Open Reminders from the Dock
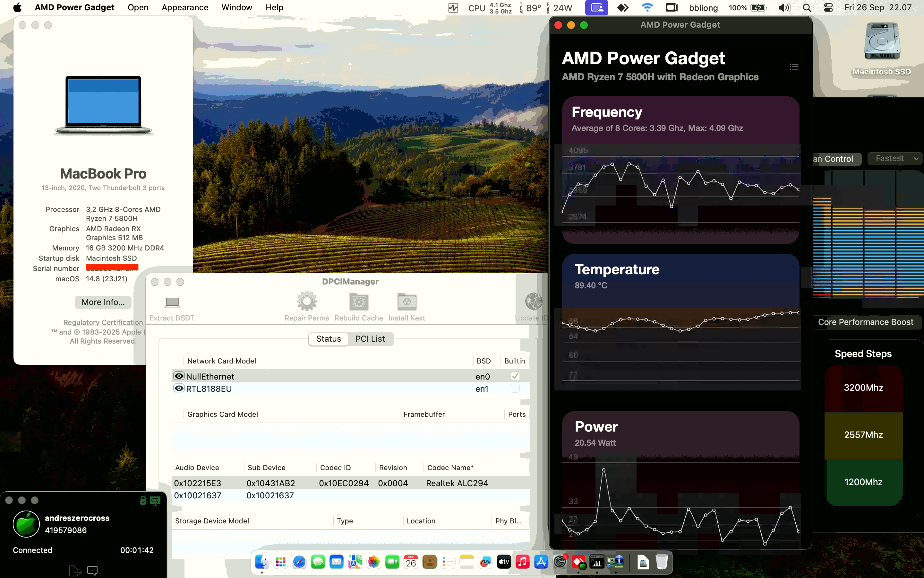924x578 pixels. point(448,562)
